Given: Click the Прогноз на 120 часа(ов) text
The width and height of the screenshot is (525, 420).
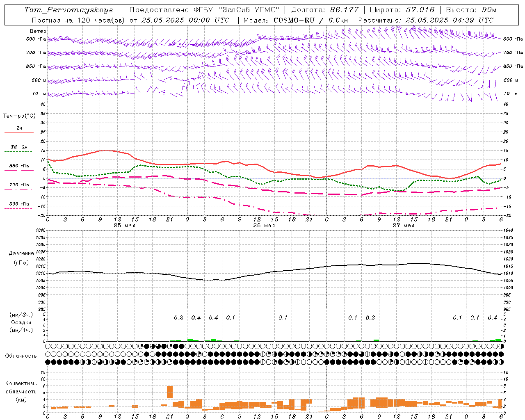Looking at the screenshot, I should [79, 20].
